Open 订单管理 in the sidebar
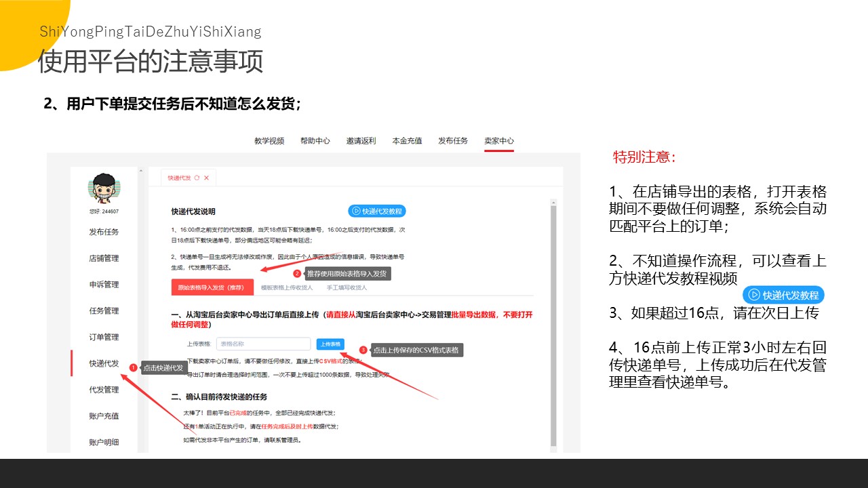 click(x=104, y=337)
